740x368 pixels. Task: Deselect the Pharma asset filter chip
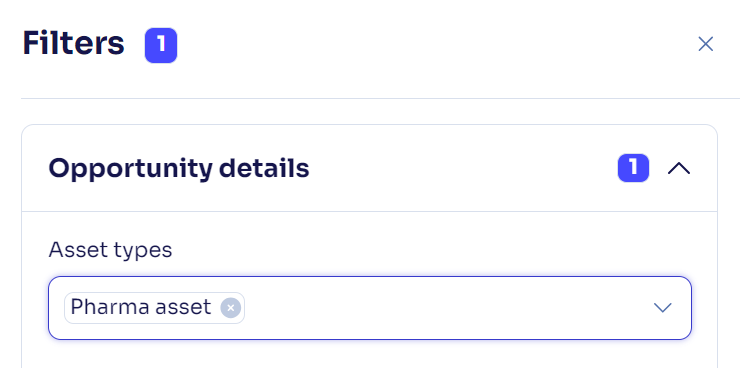tap(230, 308)
